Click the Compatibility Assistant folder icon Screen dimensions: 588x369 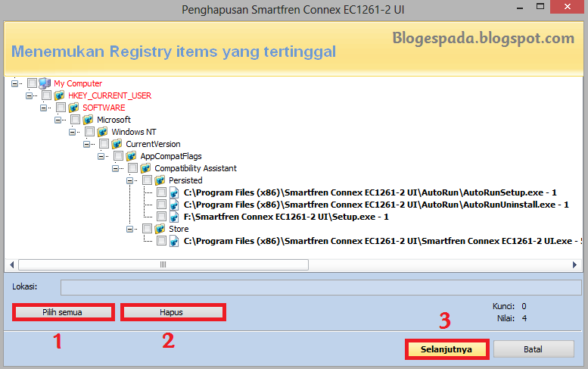click(145, 168)
